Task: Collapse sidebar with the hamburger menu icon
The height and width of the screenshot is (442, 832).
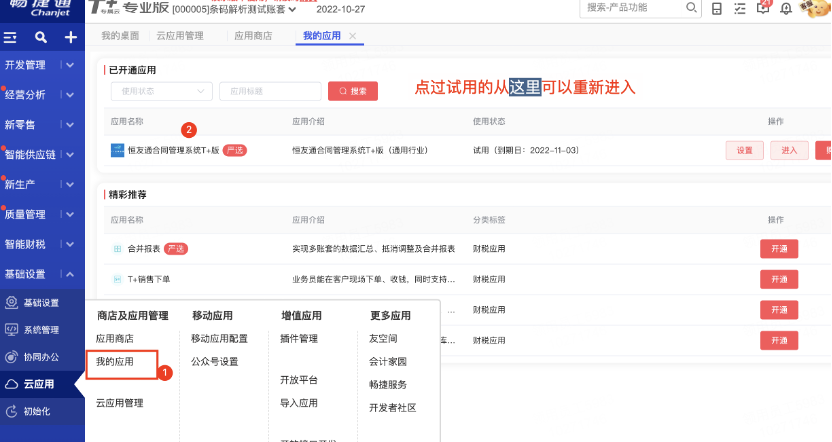Action: click(x=10, y=38)
